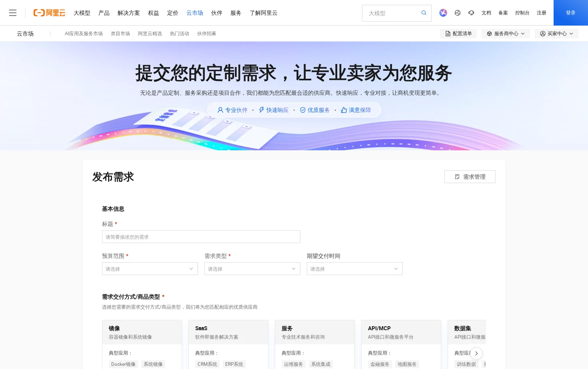Screen dimensions: 588x369
Task: Open the hamburger menu icon
Action: 13,13
